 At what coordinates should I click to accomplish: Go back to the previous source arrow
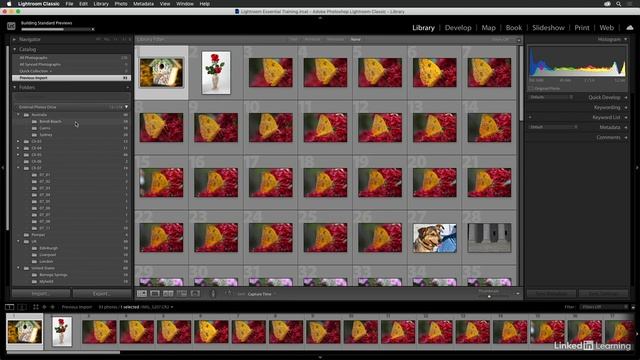(44, 307)
